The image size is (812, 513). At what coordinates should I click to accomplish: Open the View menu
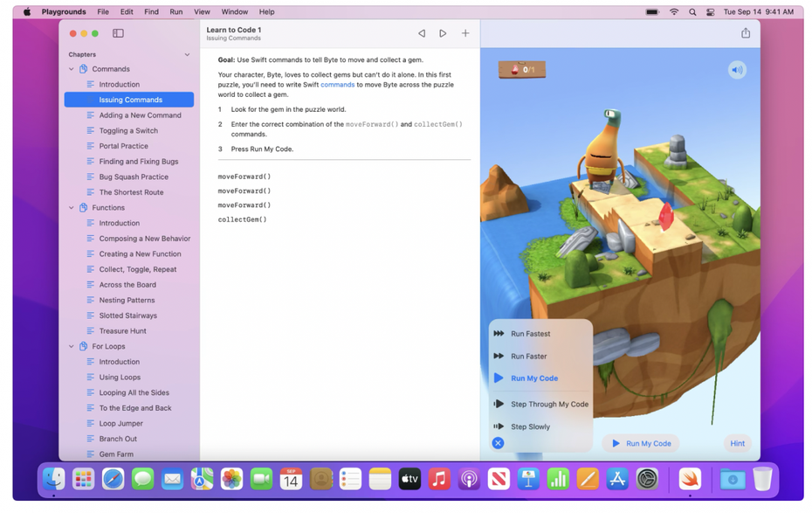click(x=202, y=11)
